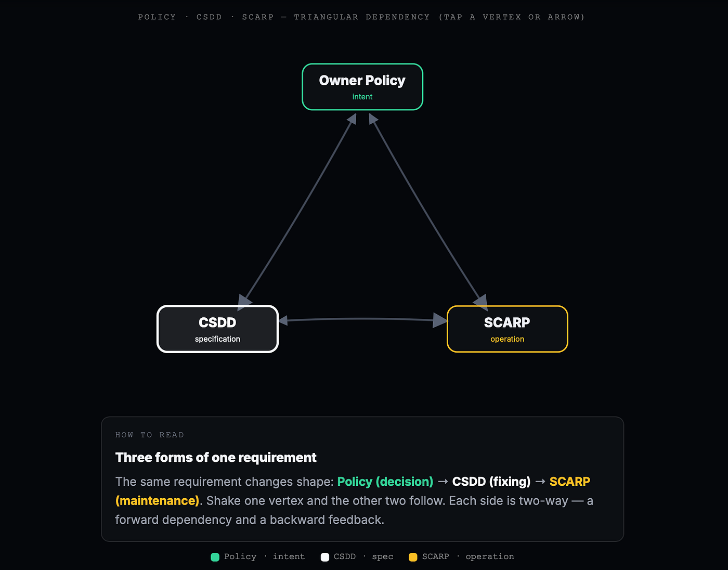Image resolution: width=728 pixels, height=570 pixels.
Task: Tap the Policy–CSDD edge line
Action: pyautogui.click(x=299, y=208)
